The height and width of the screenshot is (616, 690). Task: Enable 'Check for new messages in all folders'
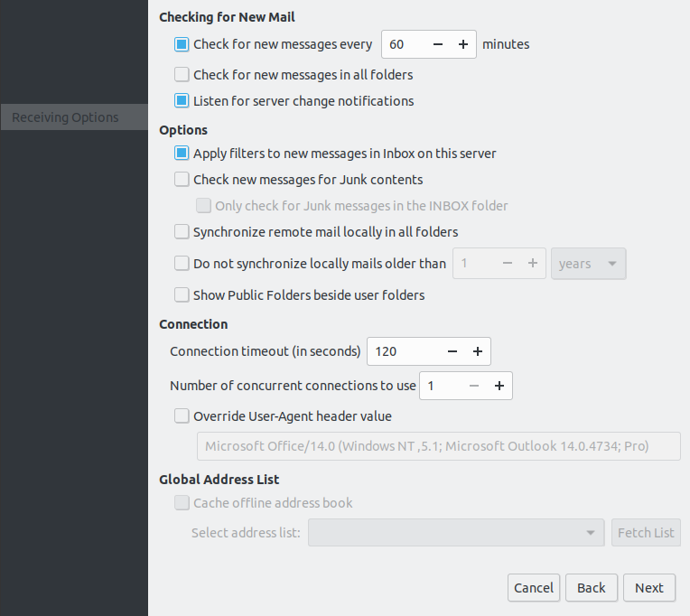point(182,75)
